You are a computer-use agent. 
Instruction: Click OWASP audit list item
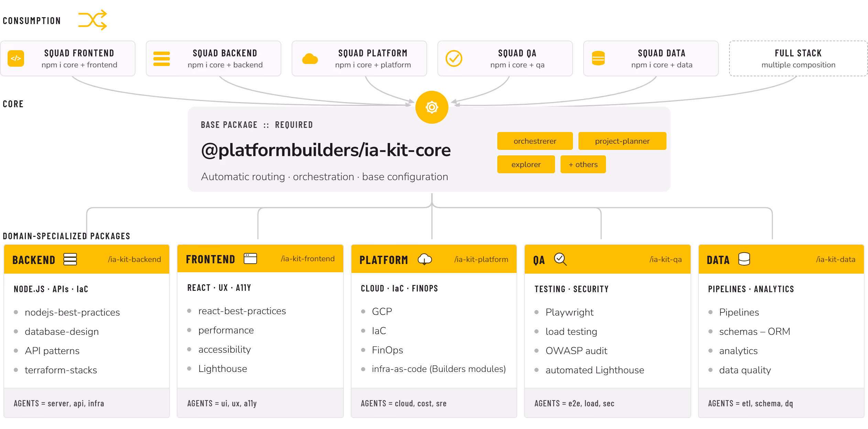click(576, 351)
